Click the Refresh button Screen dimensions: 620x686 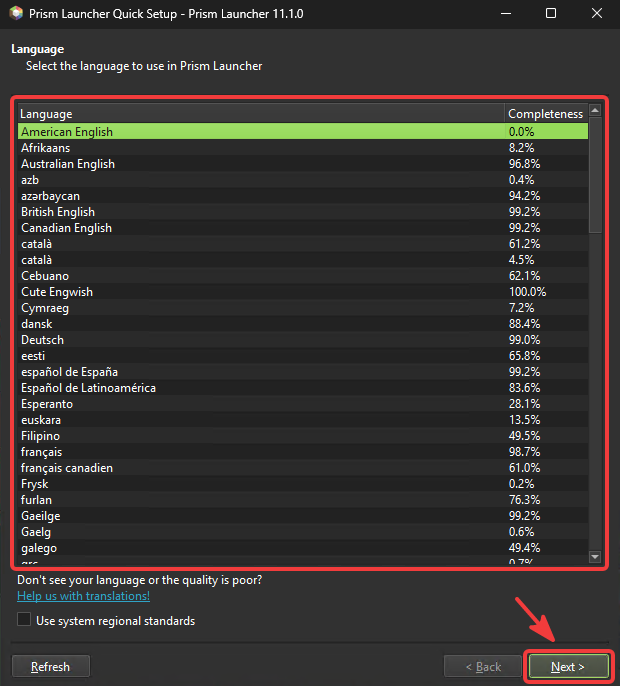(x=51, y=666)
